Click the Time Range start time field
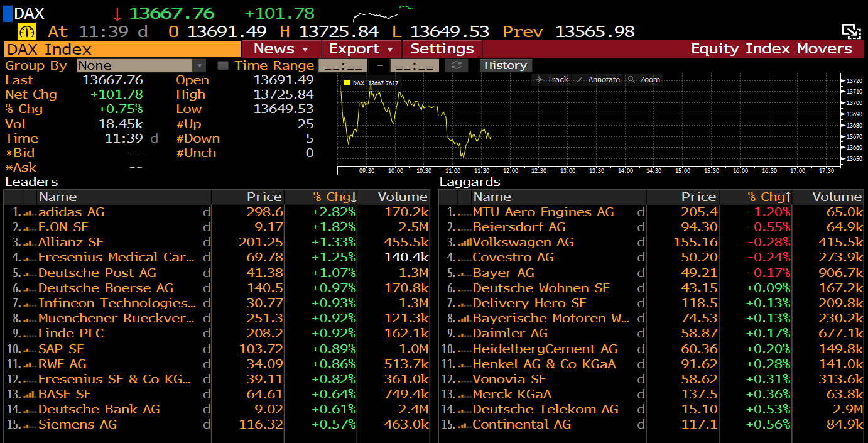868x443 pixels. [343, 65]
